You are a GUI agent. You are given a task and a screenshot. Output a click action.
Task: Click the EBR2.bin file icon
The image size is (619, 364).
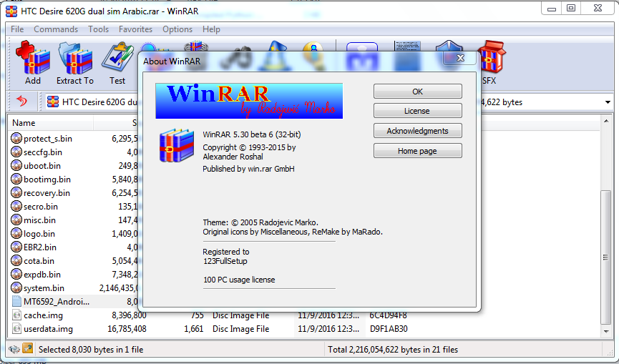coord(16,247)
